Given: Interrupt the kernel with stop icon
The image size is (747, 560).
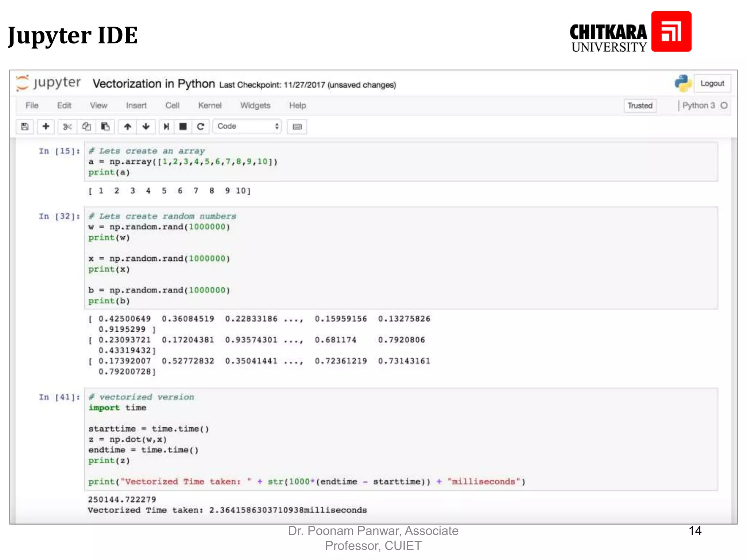Looking at the screenshot, I should (183, 127).
